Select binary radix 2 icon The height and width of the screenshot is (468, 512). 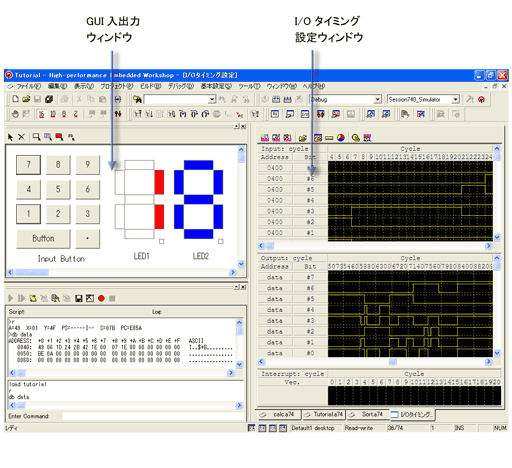(x=76, y=114)
